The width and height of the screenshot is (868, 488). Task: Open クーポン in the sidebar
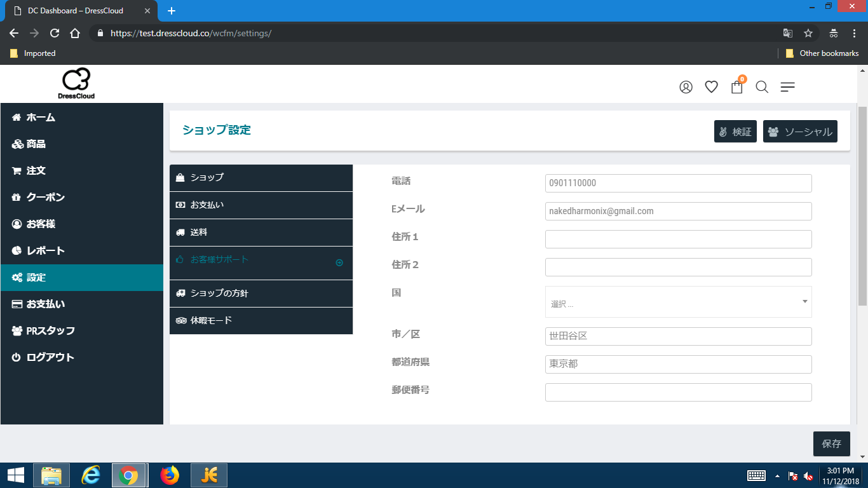coord(82,198)
